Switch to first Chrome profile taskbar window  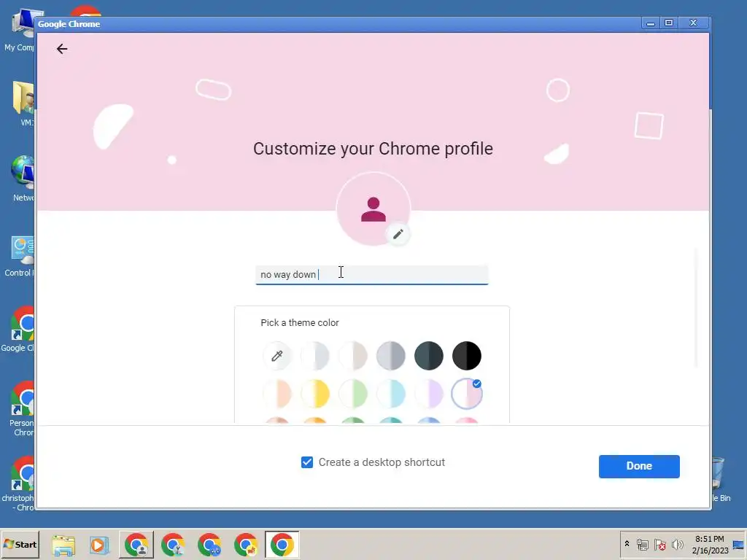(x=136, y=545)
